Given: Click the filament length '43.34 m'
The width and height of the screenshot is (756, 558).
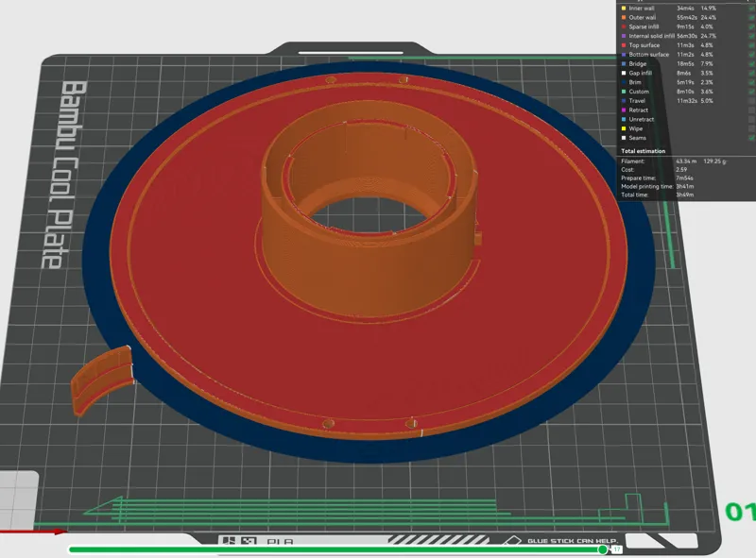Looking at the screenshot, I should (x=686, y=161).
